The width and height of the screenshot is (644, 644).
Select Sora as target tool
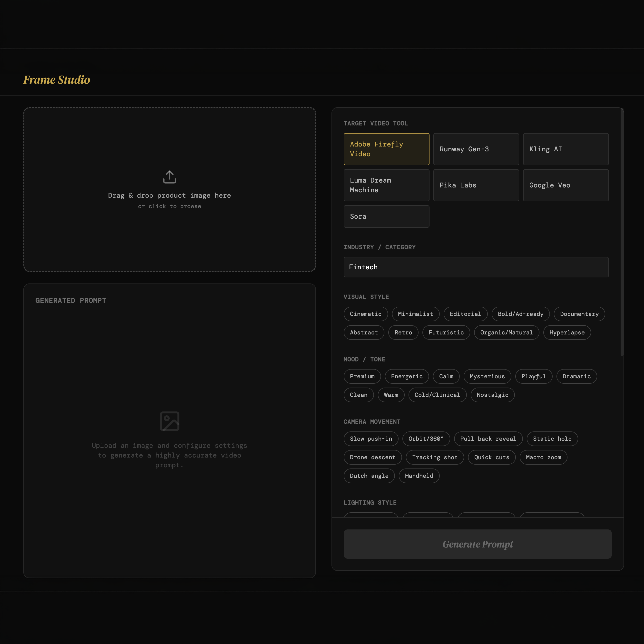[386, 216]
